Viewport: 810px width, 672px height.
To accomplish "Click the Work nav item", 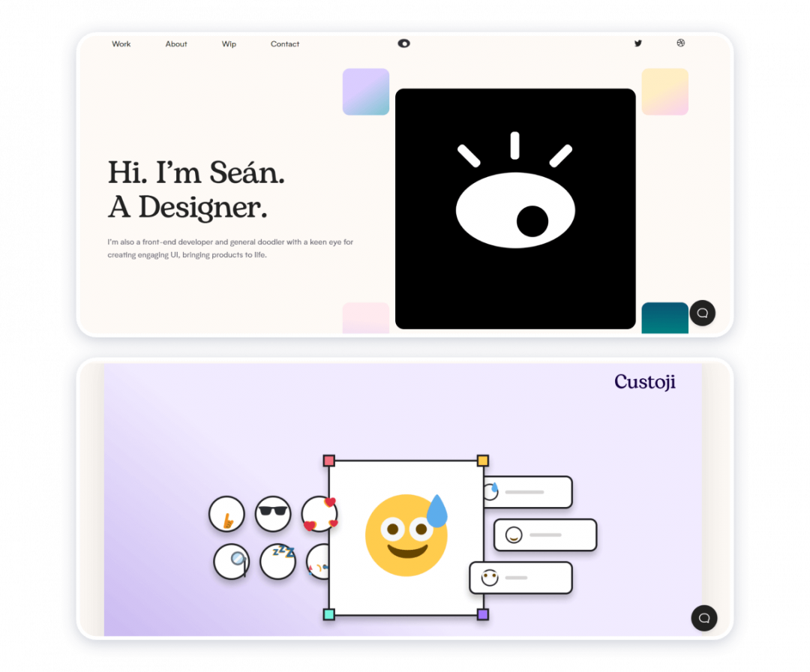I will point(121,44).
